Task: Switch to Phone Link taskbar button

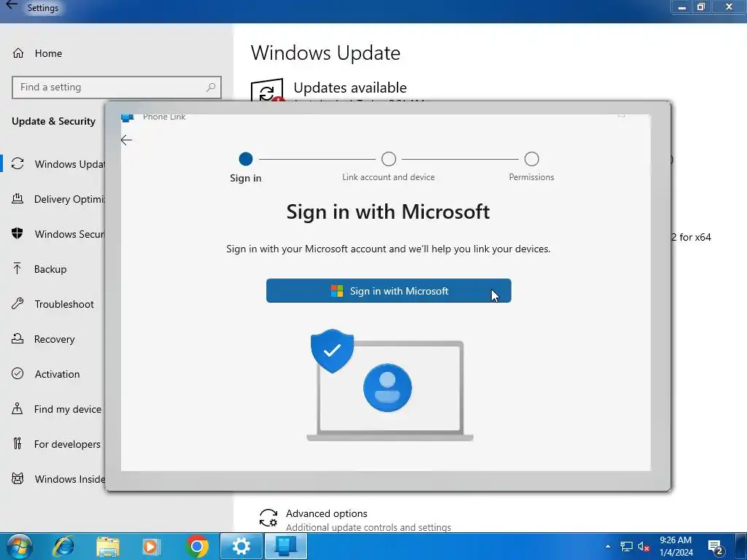Action: pos(285,546)
